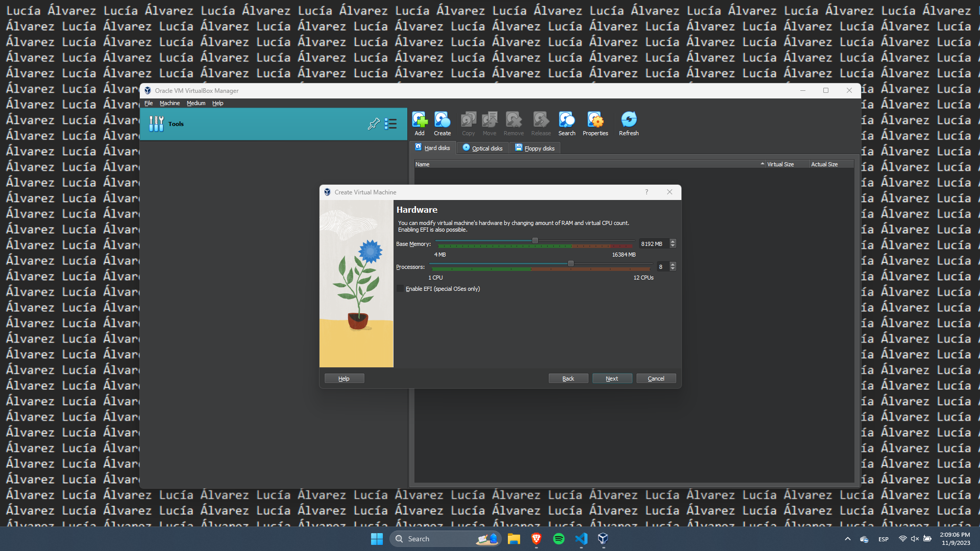Click the Base Memory slider handle
The width and height of the screenshot is (980, 551).
[535, 241]
